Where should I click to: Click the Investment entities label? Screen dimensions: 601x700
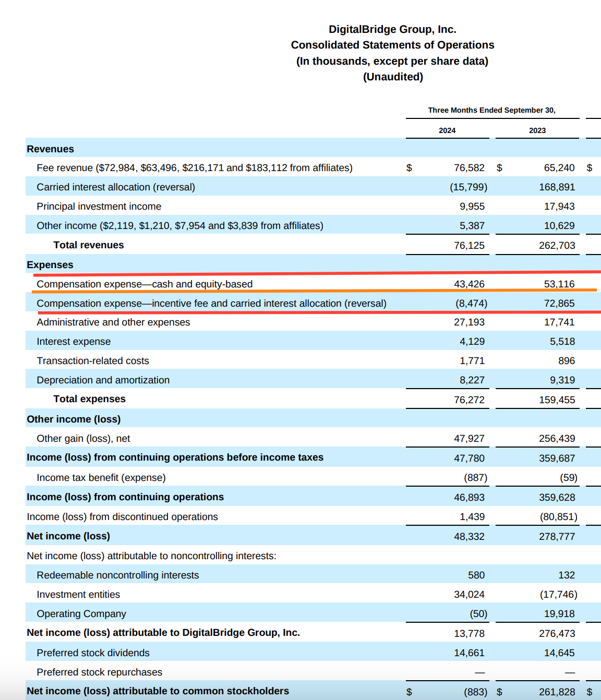(78, 595)
